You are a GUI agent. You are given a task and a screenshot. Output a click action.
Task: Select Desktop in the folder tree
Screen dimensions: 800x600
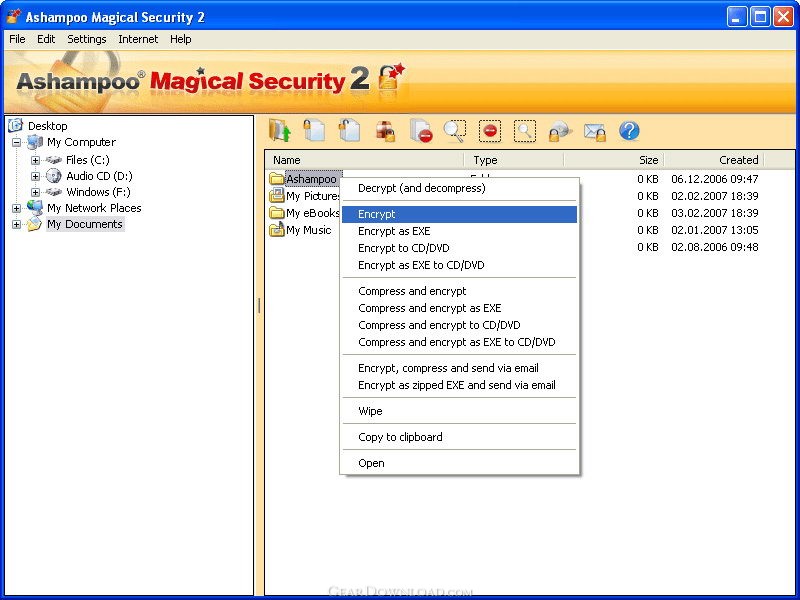pos(47,126)
